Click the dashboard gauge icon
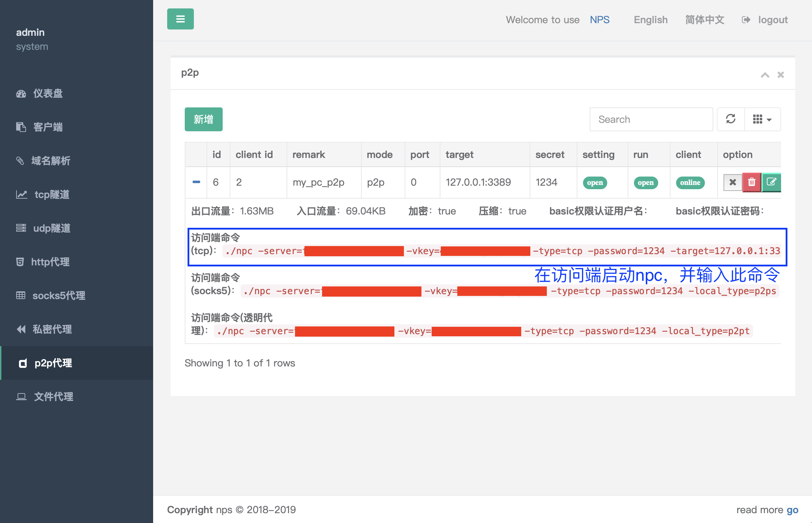 point(21,94)
